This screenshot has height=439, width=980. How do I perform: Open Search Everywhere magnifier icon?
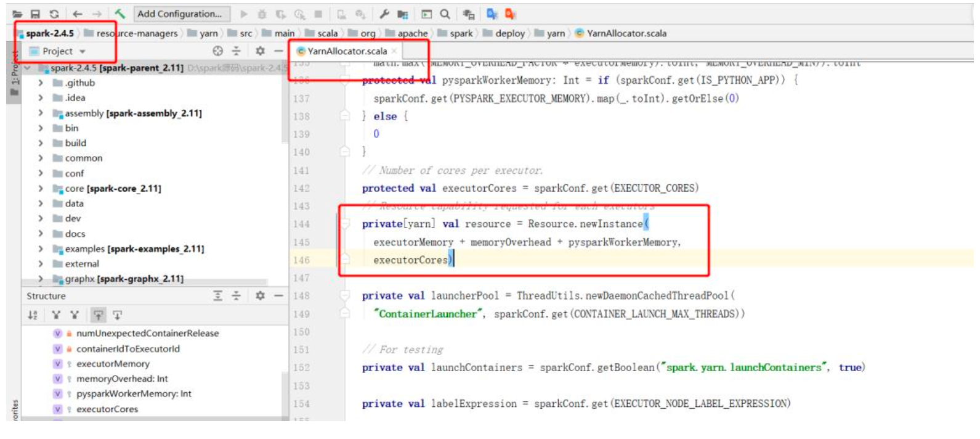click(x=445, y=14)
